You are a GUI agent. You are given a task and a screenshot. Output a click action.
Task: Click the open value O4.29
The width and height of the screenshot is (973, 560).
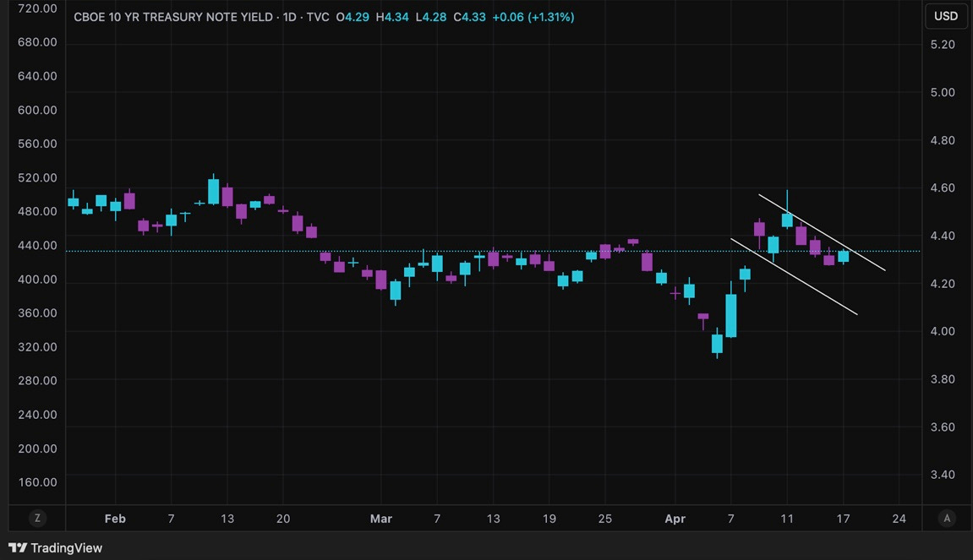[353, 18]
